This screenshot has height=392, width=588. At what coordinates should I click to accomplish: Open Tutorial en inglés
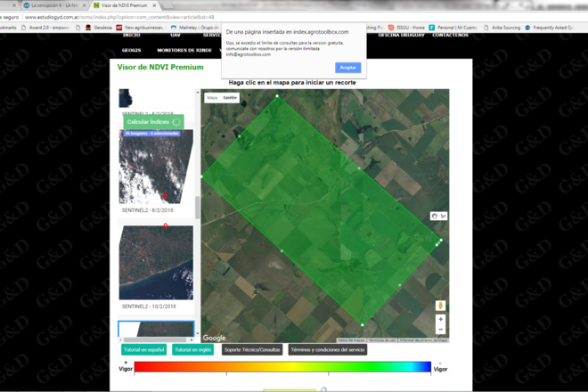193,349
